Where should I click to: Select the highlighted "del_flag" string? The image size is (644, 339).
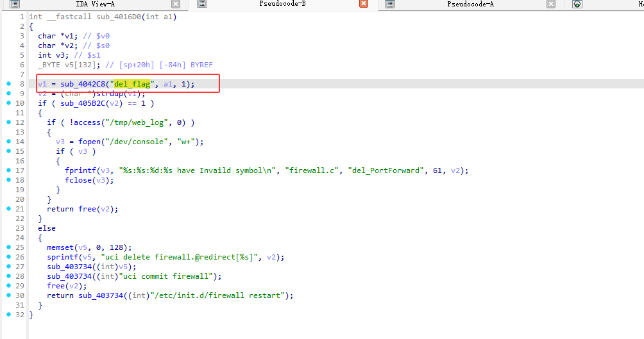click(x=132, y=84)
